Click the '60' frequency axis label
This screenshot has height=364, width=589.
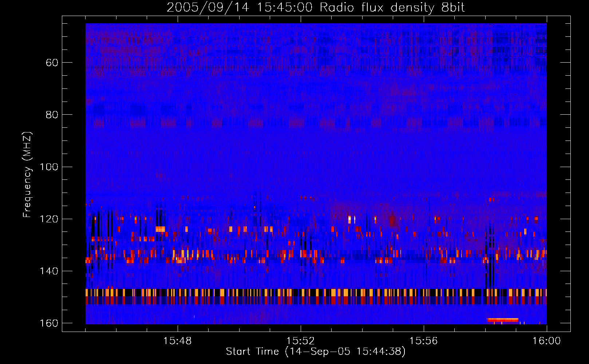pos(52,63)
